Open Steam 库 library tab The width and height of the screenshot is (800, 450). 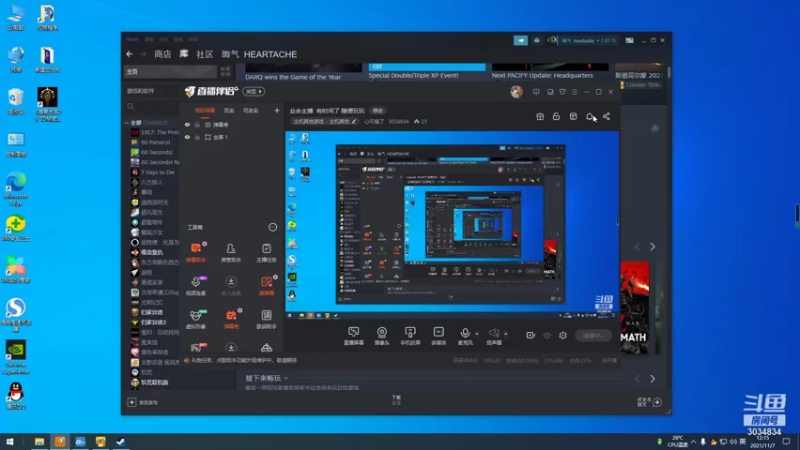184,54
